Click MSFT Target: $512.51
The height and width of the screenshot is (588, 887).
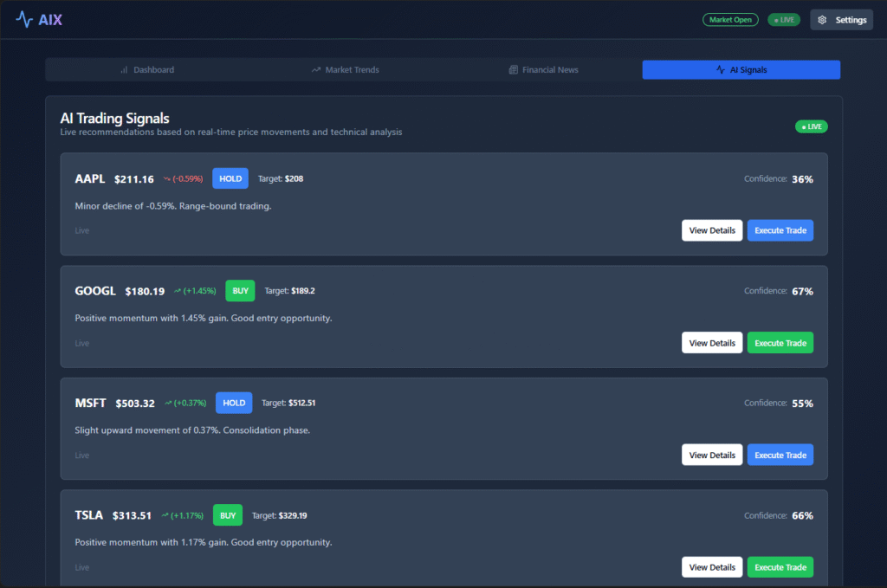pyautogui.click(x=288, y=403)
